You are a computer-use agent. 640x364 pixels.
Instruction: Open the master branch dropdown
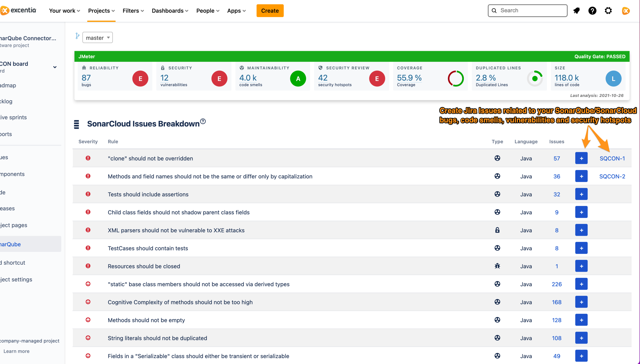coord(97,38)
